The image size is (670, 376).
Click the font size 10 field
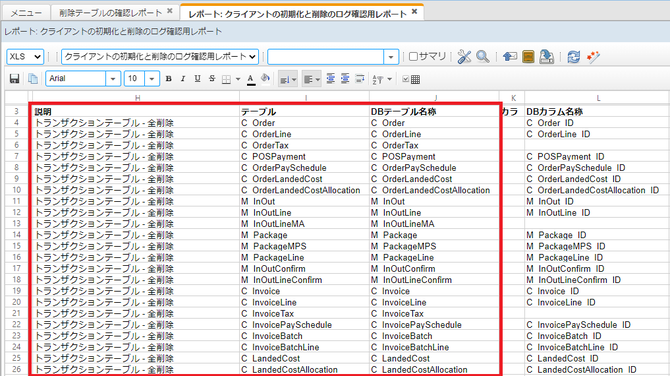tap(134, 79)
